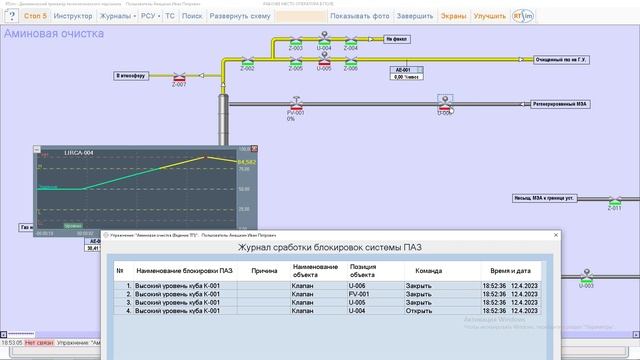Image resolution: width=640 pixels, height=360 pixels.
Task: Click the Улучшить button
Action: [x=489, y=16]
